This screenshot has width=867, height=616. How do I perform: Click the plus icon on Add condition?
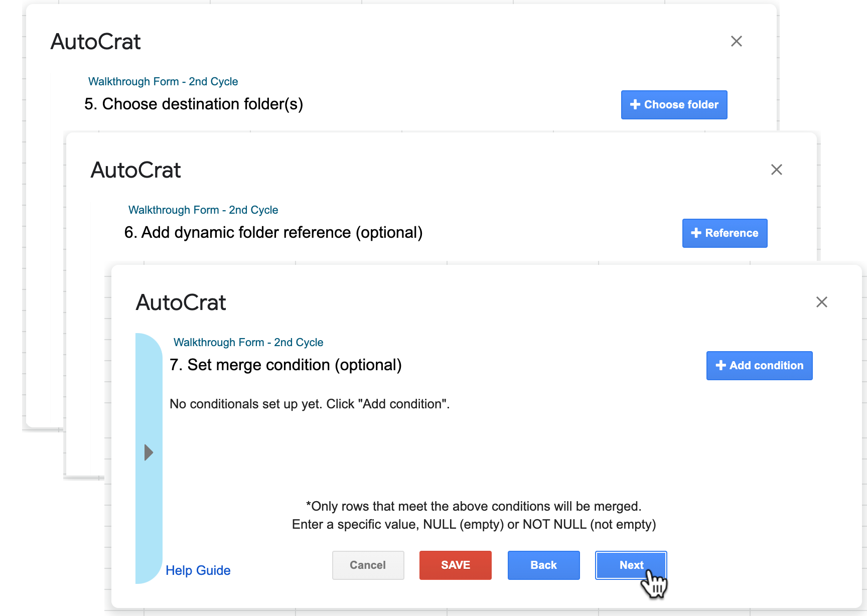point(721,366)
